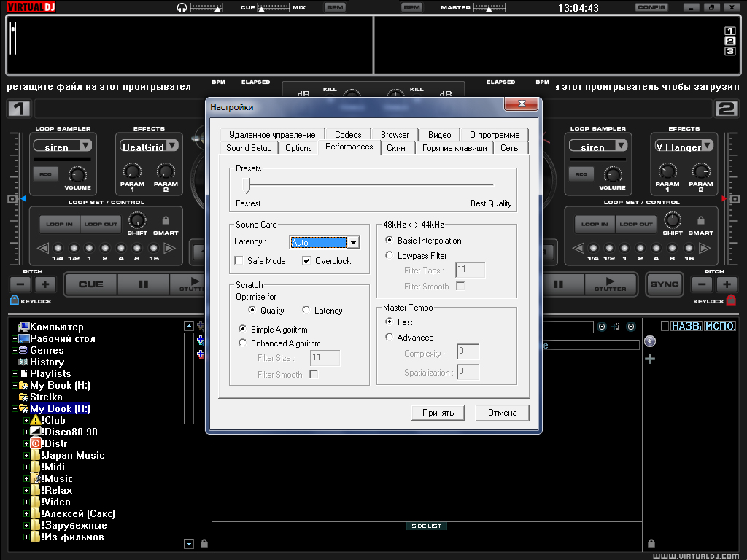Open the Latency dropdown
Viewport: 747px width, 560px height.
pos(353,242)
